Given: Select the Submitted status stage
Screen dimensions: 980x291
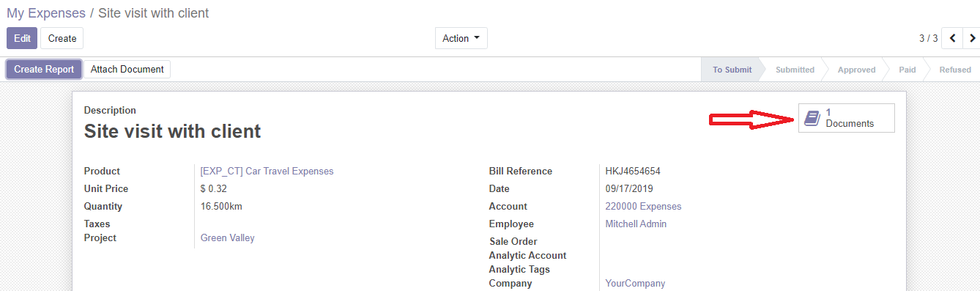Looking at the screenshot, I should coord(795,70).
